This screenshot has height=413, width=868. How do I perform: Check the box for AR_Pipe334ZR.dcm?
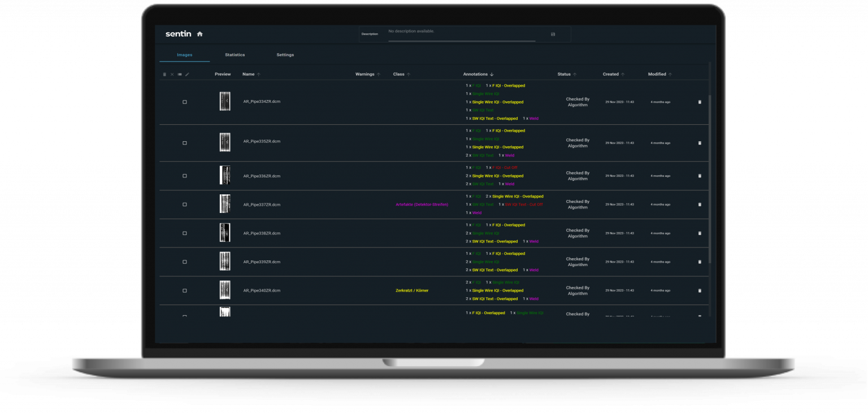point(185,102)
